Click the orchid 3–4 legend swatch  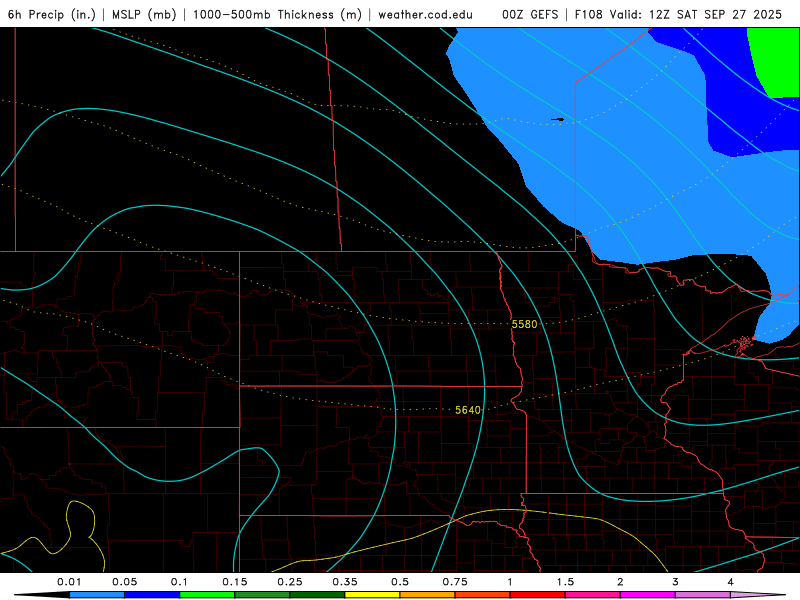click(x=703, y=595)
